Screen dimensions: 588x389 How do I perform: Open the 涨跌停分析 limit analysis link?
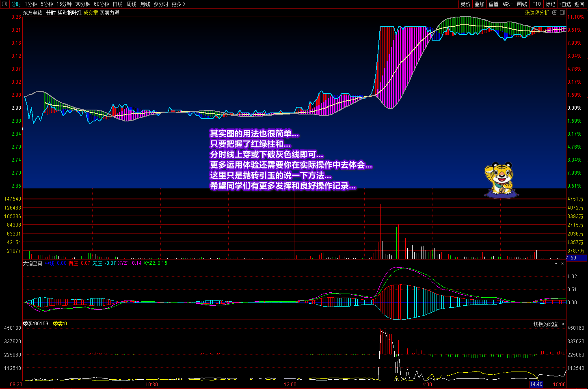(x=537, y=13)
